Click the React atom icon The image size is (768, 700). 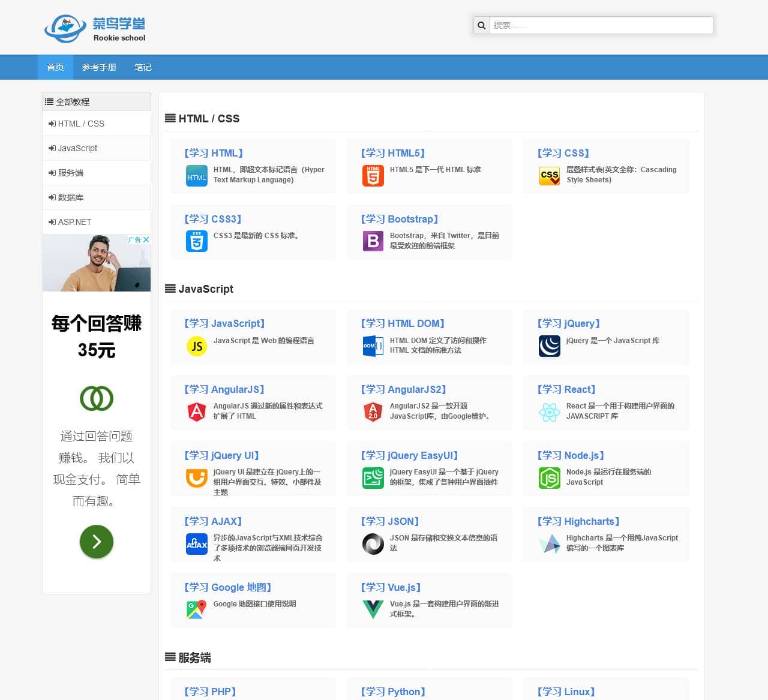[x=549, y=412]
